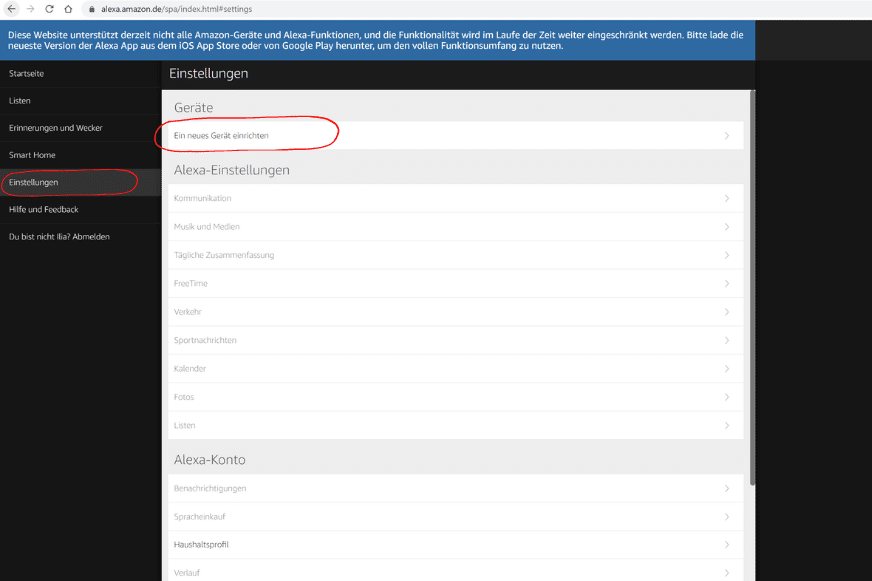This screenshot has width=872, height=581.
Task: Click the browser home icon
Action: tap(67, 7)
